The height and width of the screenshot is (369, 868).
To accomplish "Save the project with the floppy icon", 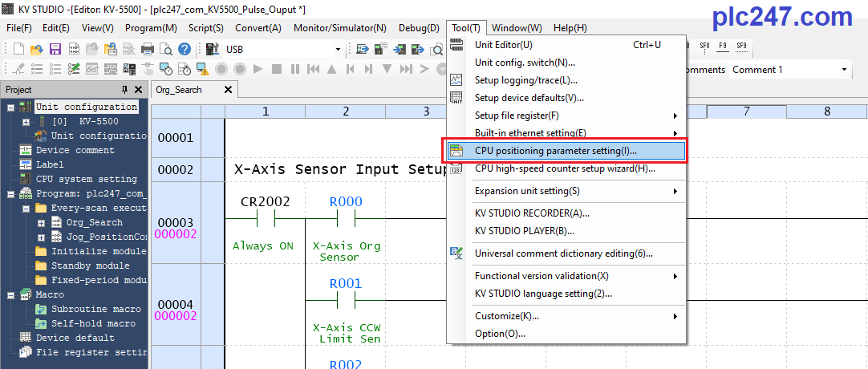I will click(x=55, y=49).
